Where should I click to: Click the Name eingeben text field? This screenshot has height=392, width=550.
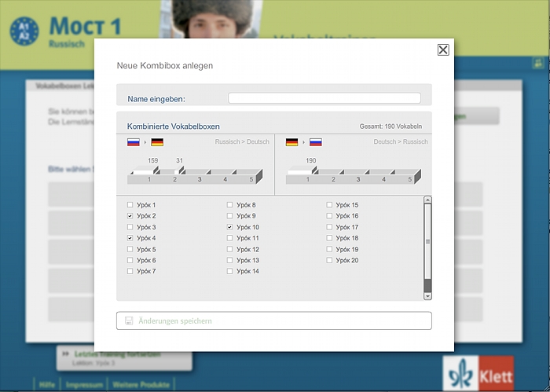(x=324, y=98)
